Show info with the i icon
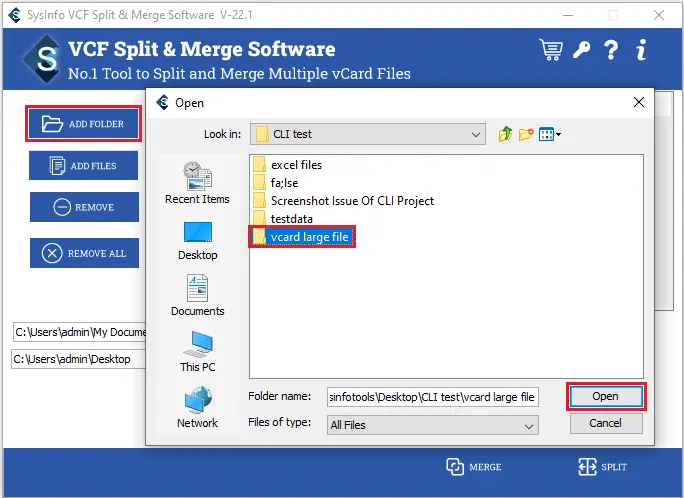 pos(641,50)
